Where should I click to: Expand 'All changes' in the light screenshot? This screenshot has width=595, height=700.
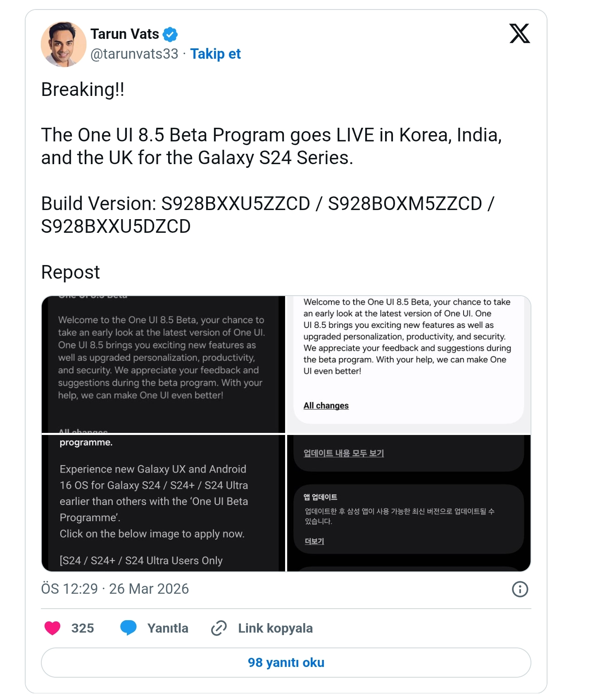[x=326, y=405]
